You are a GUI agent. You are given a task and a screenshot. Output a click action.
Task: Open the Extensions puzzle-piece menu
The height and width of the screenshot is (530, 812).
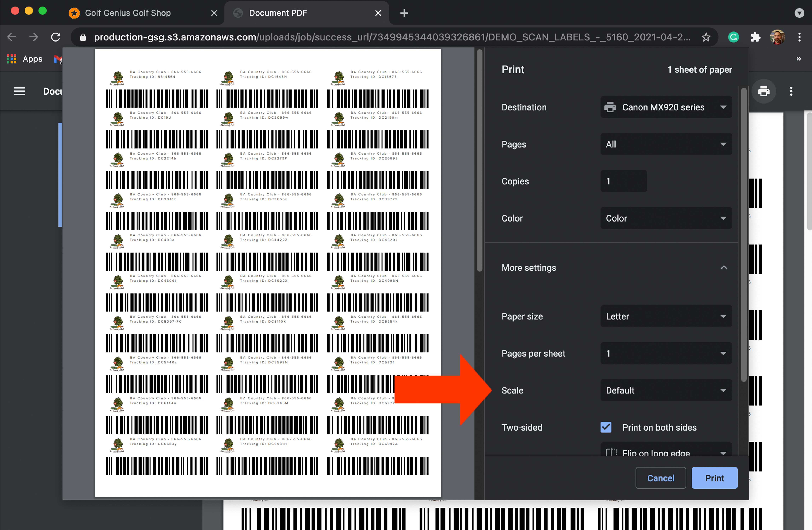coord(755,37)
